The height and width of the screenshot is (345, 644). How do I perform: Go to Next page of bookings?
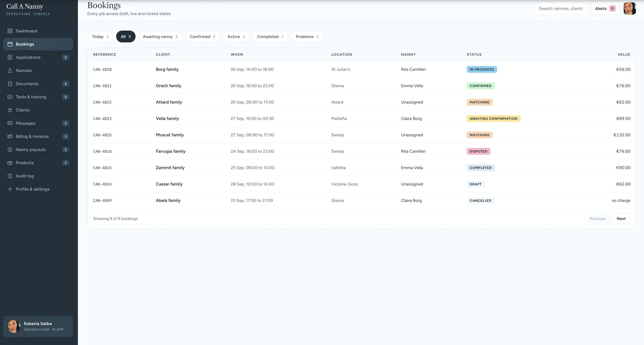[x=621, y=219]
